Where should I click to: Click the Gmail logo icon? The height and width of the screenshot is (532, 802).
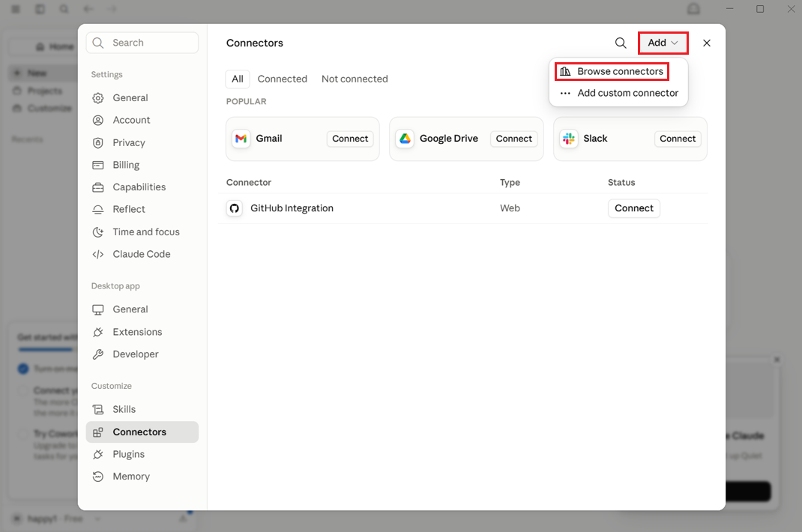click(241, 139)
